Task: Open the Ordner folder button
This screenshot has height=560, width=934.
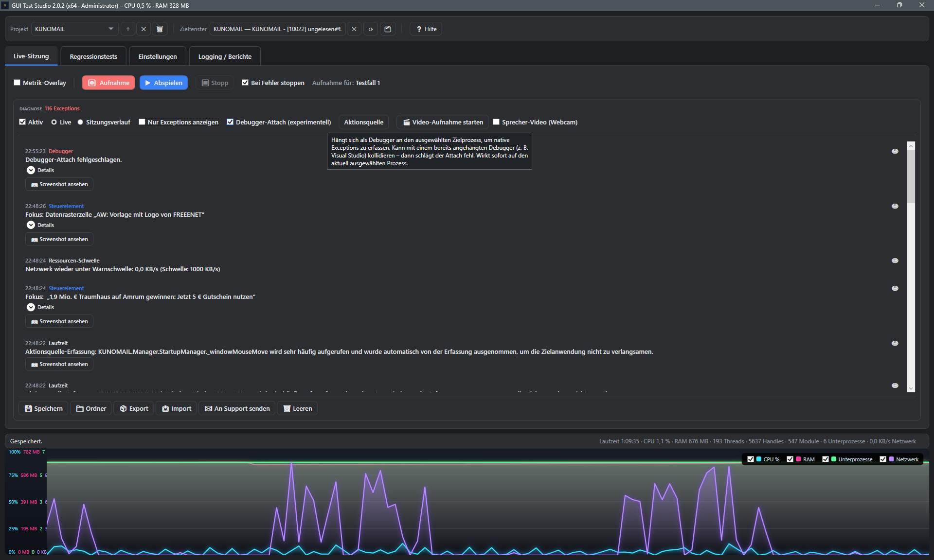Action: [x=91, y=408]
